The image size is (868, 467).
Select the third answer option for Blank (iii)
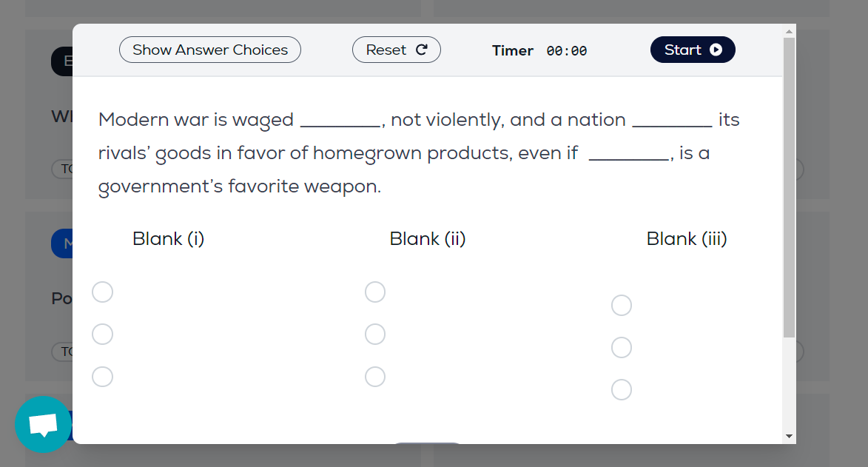(621, 389)
